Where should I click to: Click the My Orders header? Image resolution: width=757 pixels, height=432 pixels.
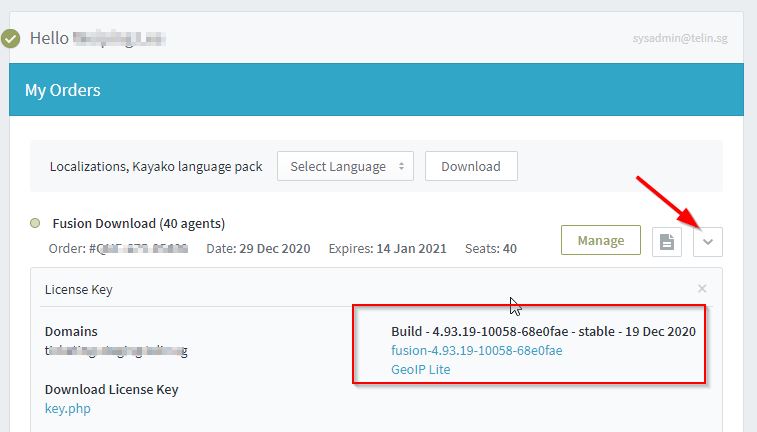[x=62, y=90]
